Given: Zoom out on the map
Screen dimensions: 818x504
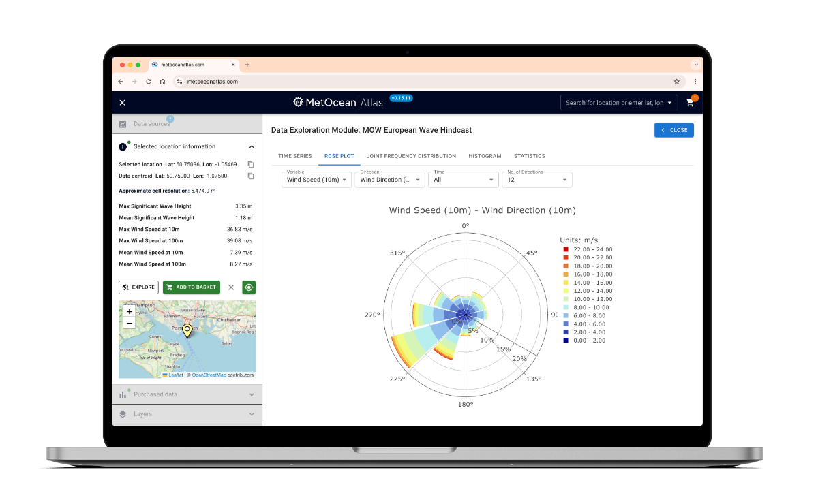Looking at the screenshot, I should (x=130, y=323).
